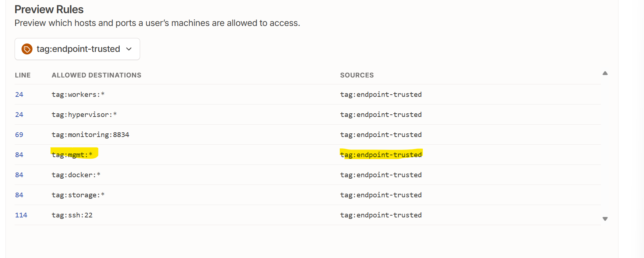Select the tag:docker:* destination row
Screen dimensions: 644x258
[76, 175]
